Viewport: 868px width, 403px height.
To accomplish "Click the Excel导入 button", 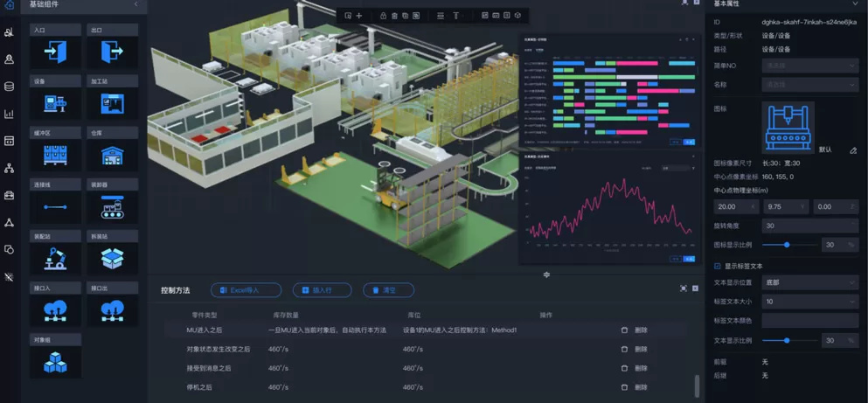I will pyautogui.click(x=246, y=290).
